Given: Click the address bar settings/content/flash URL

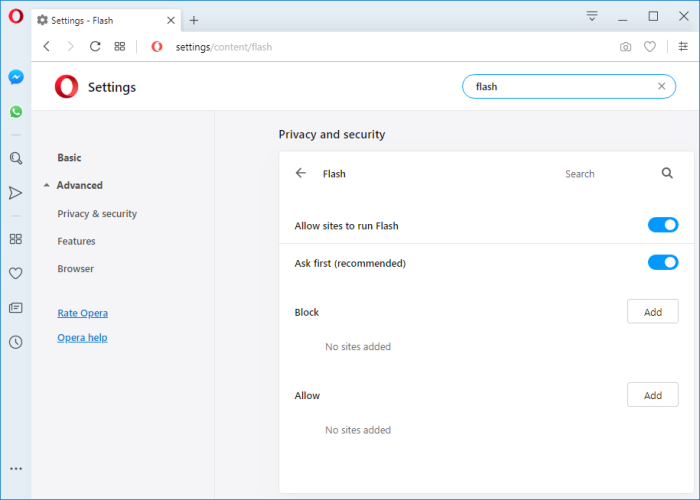Looking at the screenshot, I should tap(224, 47).
